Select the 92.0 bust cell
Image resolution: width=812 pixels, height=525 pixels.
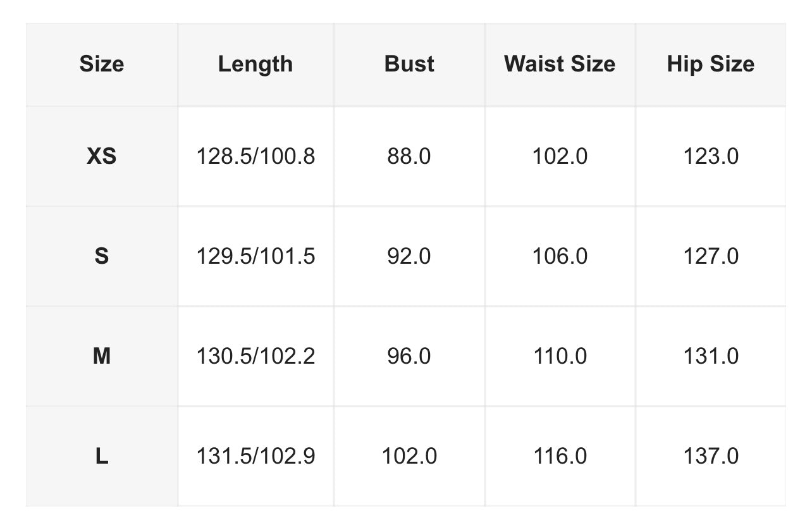[409, 256]
